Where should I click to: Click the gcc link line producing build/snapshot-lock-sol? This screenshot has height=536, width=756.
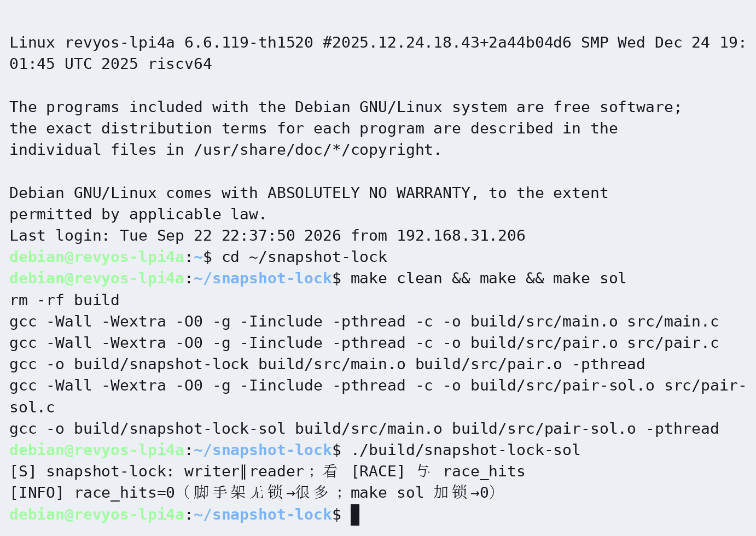[x=364, y=429]
